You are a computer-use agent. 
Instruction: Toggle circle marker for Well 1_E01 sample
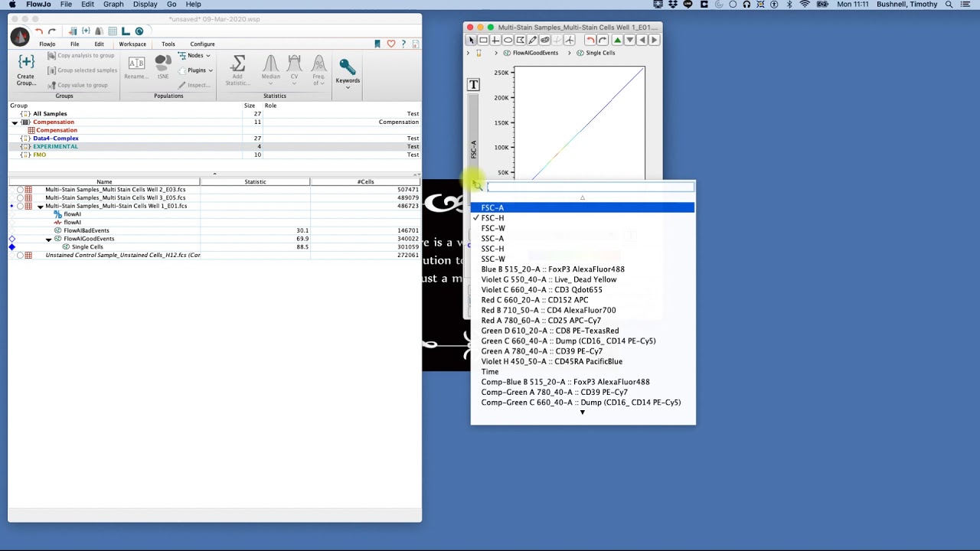coord(21,206)
